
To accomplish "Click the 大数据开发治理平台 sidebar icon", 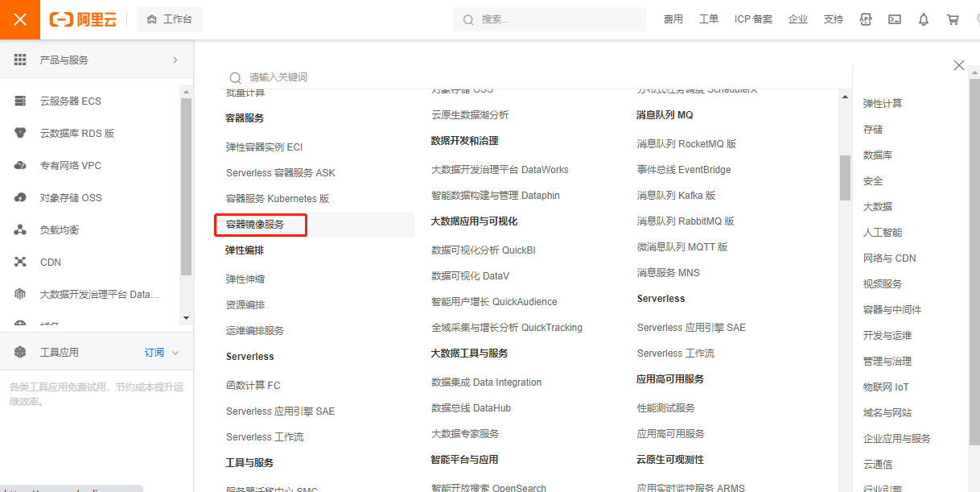I will (x=21, y=294).
